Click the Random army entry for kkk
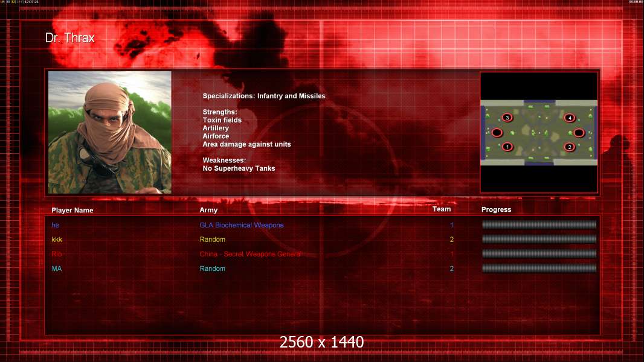This screenshot has height=362, width=644. coord(212,240)
